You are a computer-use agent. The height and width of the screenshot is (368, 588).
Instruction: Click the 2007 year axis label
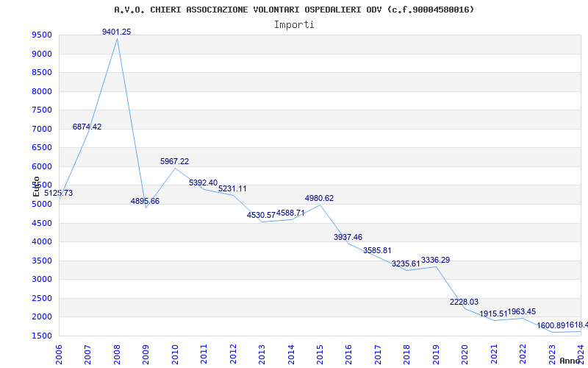[87, 355]
